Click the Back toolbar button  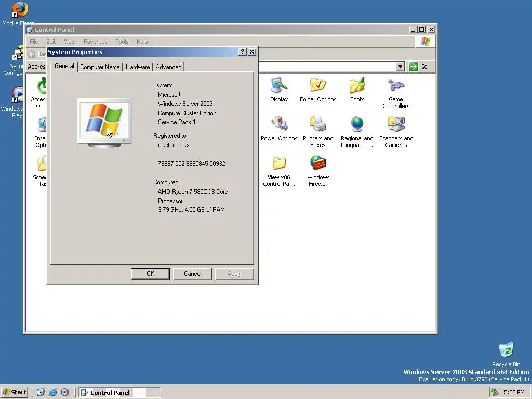click(36, 54)
